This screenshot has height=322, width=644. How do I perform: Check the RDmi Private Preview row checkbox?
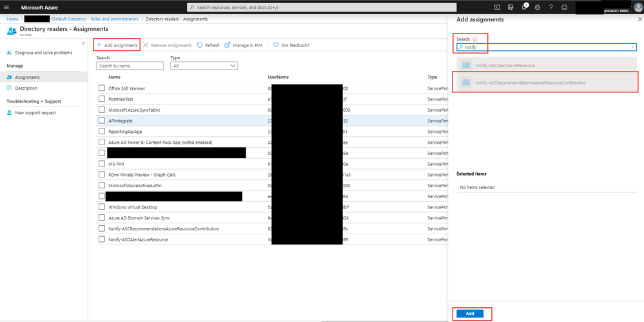[101, 174]
